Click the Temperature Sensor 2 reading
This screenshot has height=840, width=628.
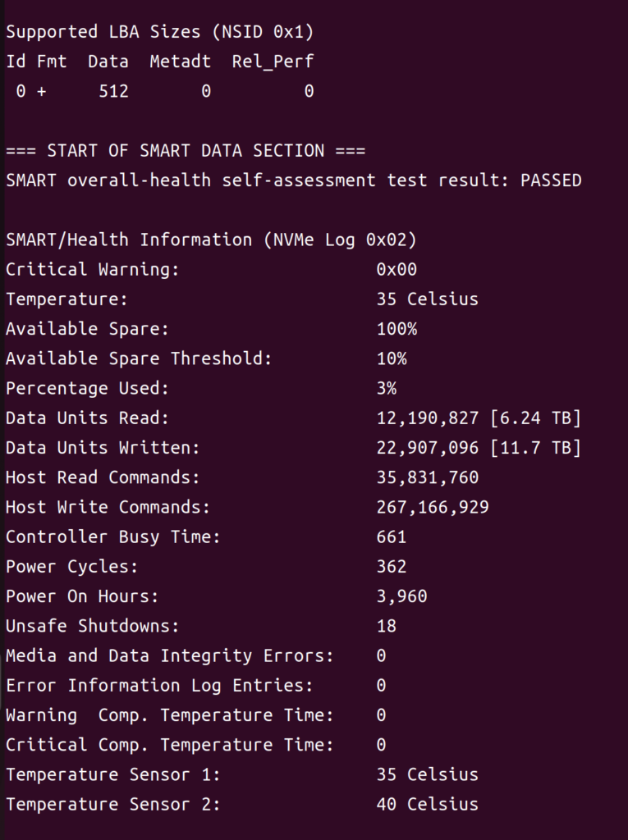(427, 804)
